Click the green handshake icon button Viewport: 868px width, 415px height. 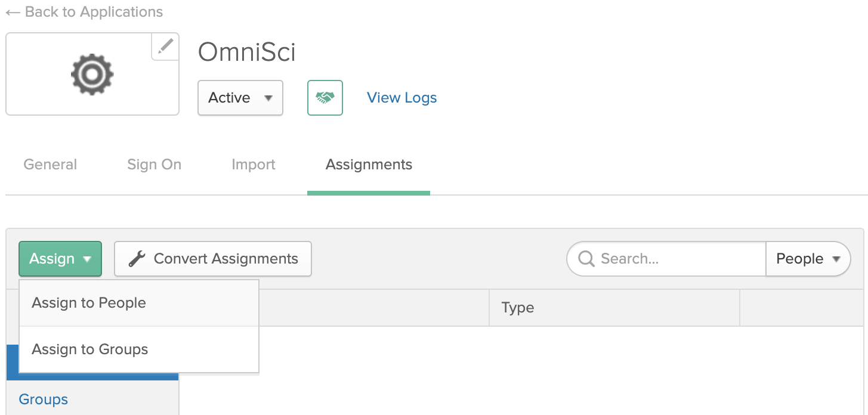point(325,98)
